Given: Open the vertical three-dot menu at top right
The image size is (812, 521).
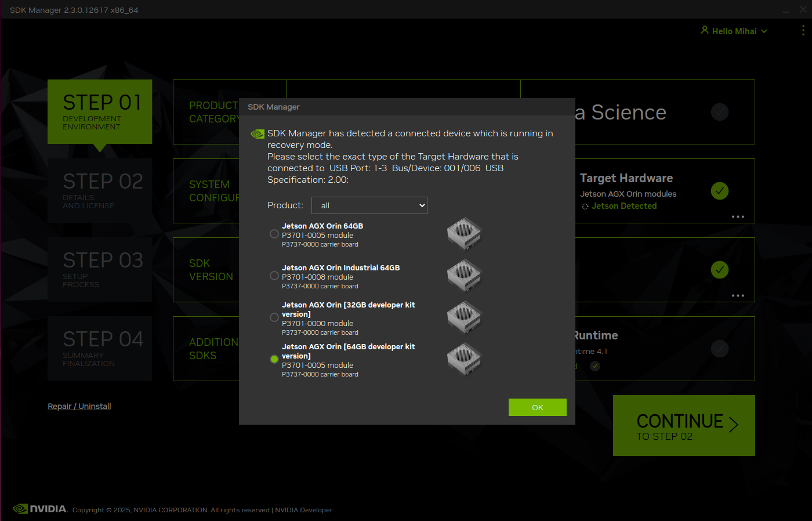Looking at the screenshot, I should click(803, 30).
